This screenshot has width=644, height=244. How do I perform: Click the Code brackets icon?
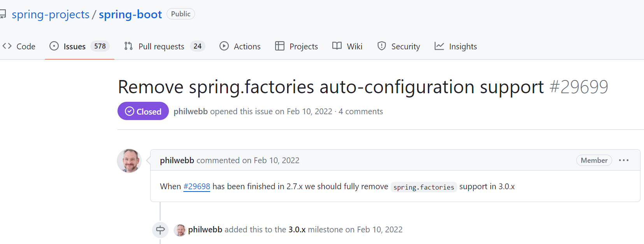(x=7, y=46)
